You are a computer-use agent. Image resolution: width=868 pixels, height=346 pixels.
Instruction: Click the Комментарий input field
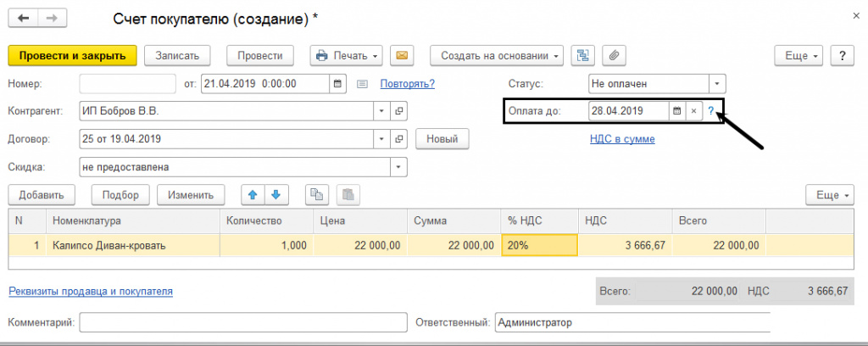pos(242,322)
